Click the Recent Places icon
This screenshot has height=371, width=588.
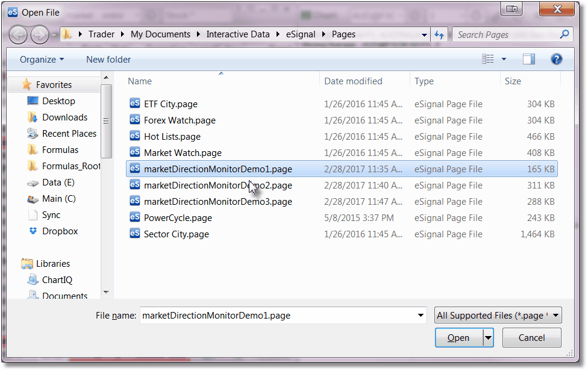click(33, 134)
